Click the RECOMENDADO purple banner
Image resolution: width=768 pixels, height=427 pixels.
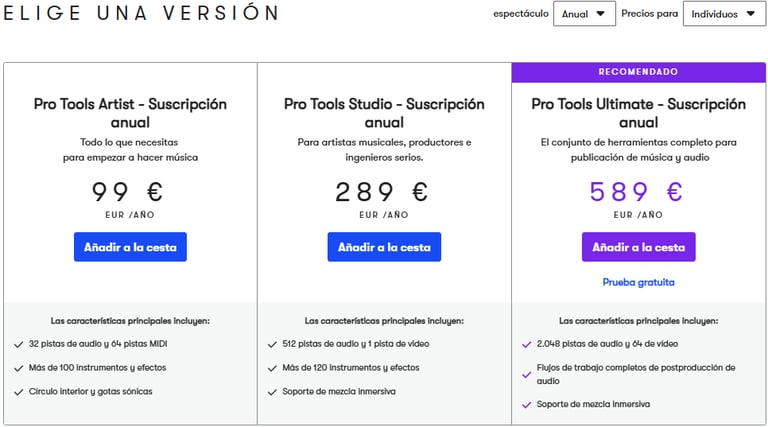coord(638,72)
